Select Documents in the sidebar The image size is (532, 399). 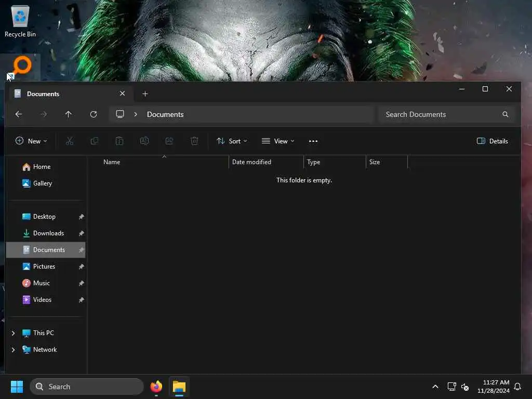46,250
